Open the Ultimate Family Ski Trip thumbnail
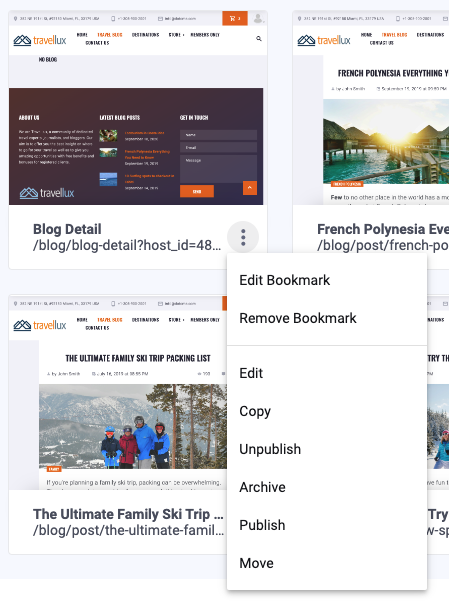This screenshot has height=601, width=449. point(118,392)
